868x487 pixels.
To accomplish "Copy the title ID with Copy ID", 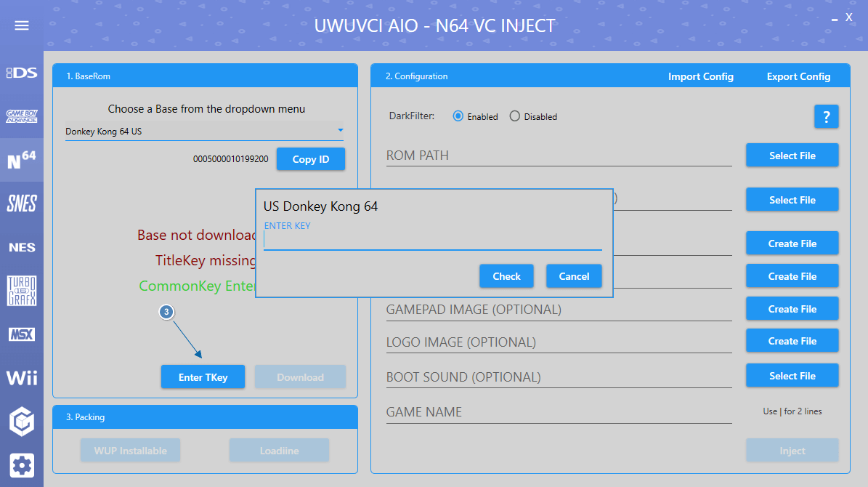I will coord(311,159).
